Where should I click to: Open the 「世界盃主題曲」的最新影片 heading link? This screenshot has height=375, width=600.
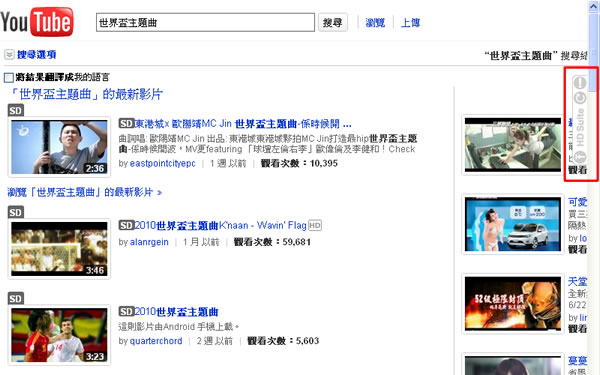pyautogui.click(x=85, y=94)
